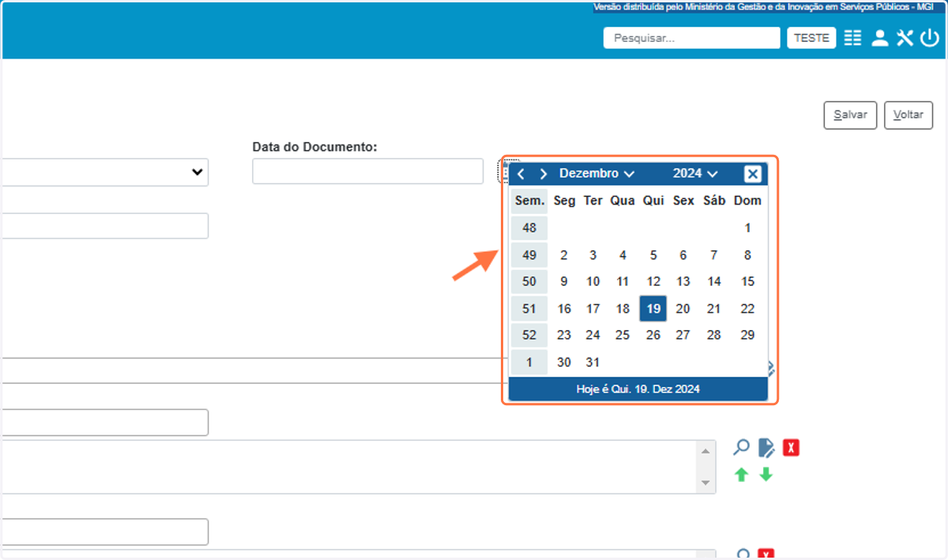The image size is (948, 560).
Task: Expand the select box left of Data do Documento
Action: pyautogui.click(x=104, y=172)
